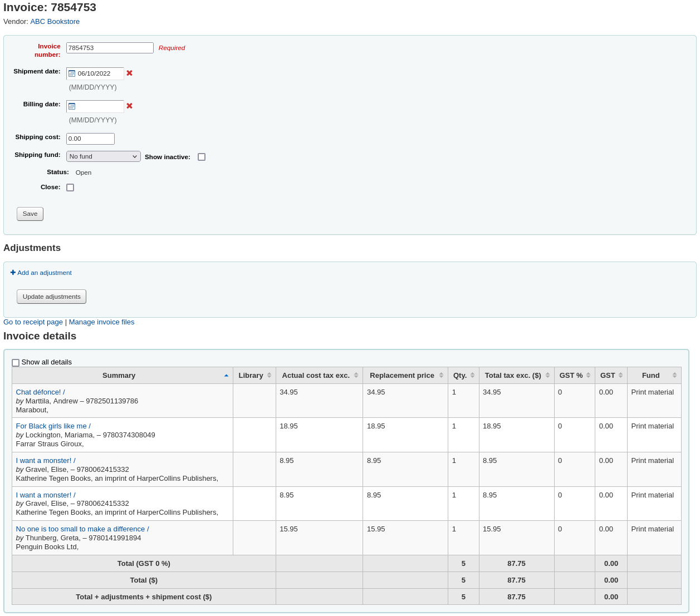This screenshot has width=700, height=616.
Task: Open the ABC Bookstore vendor page
Action: [55, 21]
